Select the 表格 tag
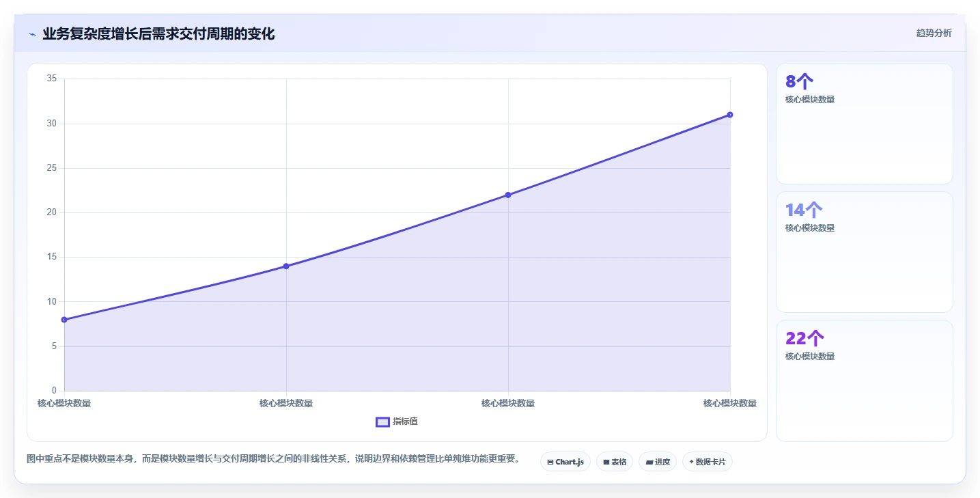 tap(615, 462)
